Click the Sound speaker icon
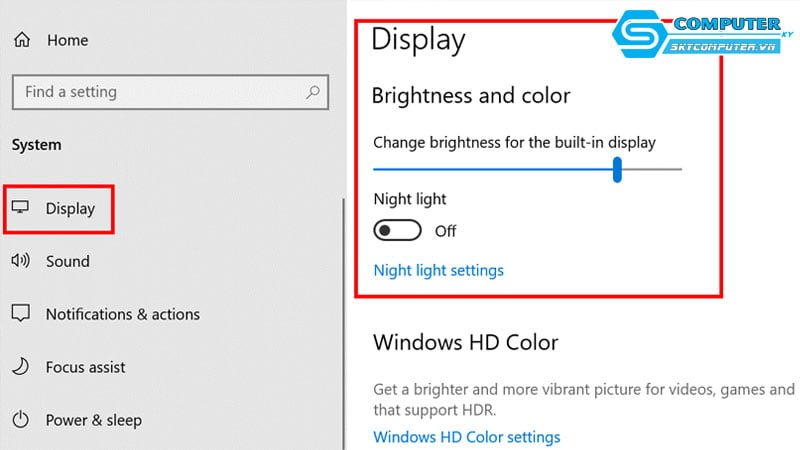The width and height of the screenshot is (800, 450). pyautogui.click(x=20, y=261)
